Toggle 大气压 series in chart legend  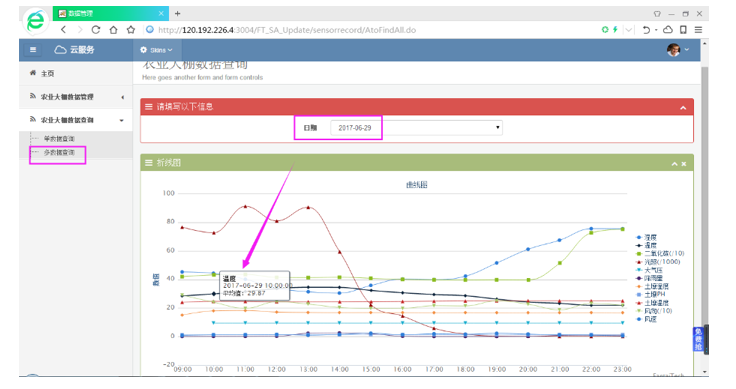click(x=649, y=270)
